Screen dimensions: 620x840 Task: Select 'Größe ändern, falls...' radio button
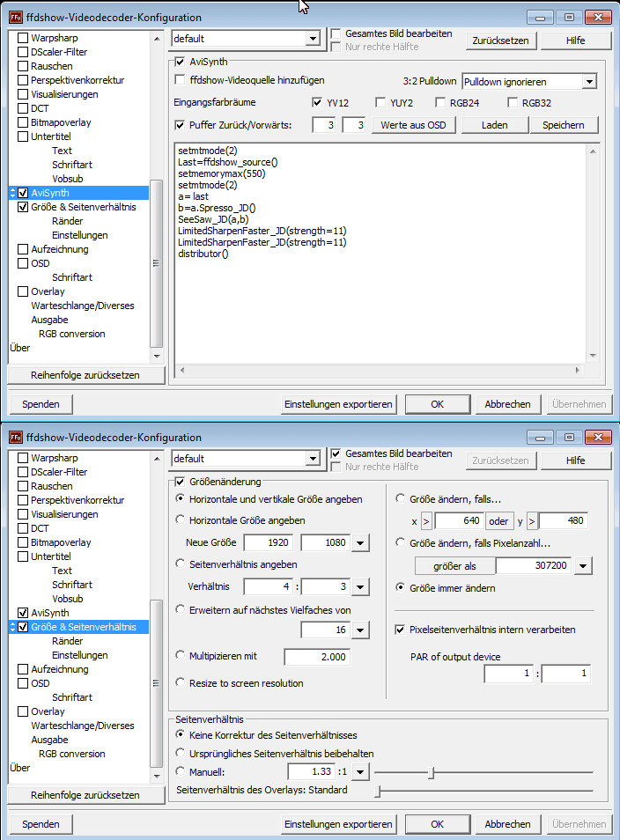pyautogui.click(x=401, y=498)
